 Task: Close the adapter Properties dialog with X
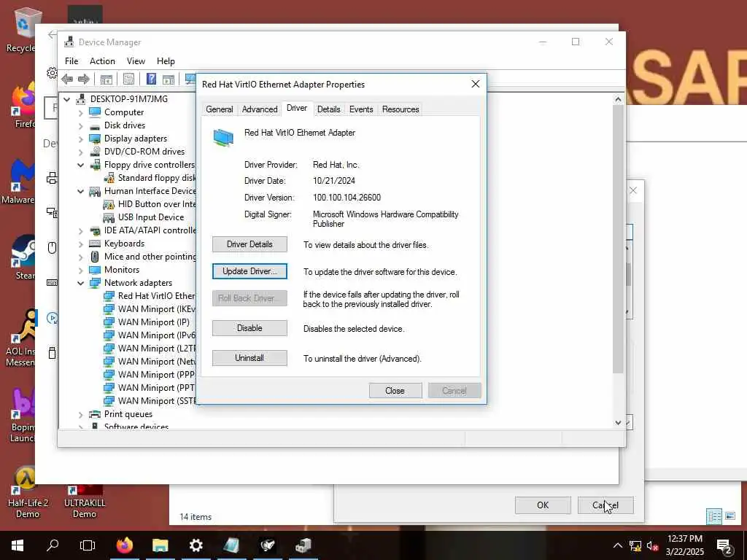click(x=476, y=84)
